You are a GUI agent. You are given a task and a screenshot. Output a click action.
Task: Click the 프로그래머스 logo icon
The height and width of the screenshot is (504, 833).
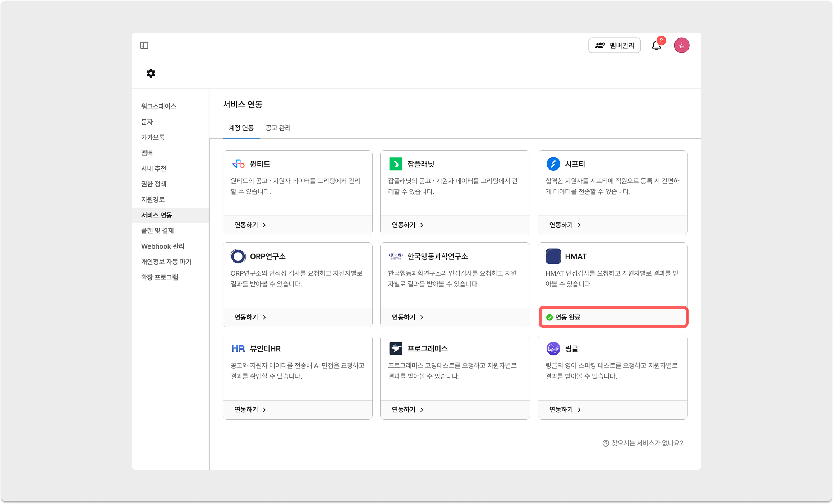pos(396,348)
